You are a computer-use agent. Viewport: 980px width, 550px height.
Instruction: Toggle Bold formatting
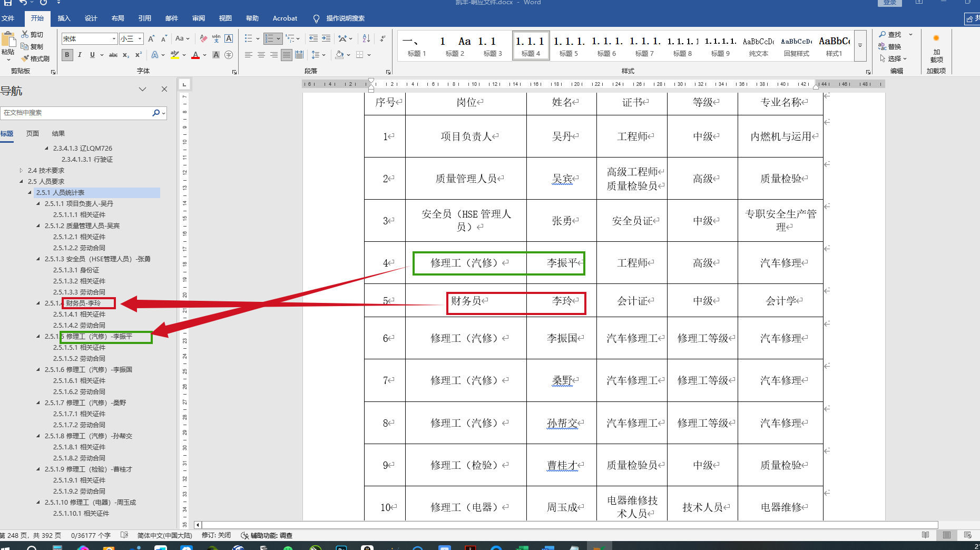pyautogui.click(x=67, y=55)
